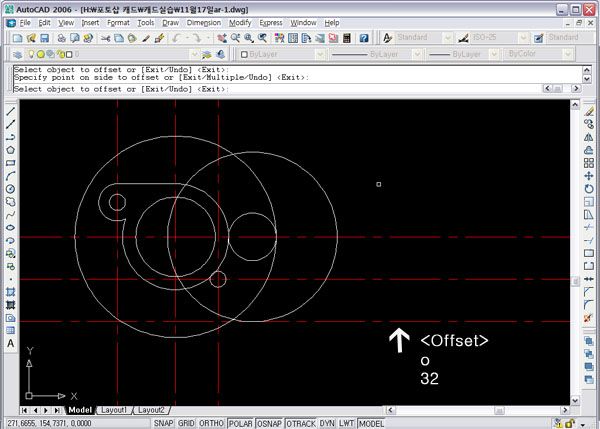Click the Plot/Print icon
The width and height of the screenshot is (600, 429).
tap(61, 38)
